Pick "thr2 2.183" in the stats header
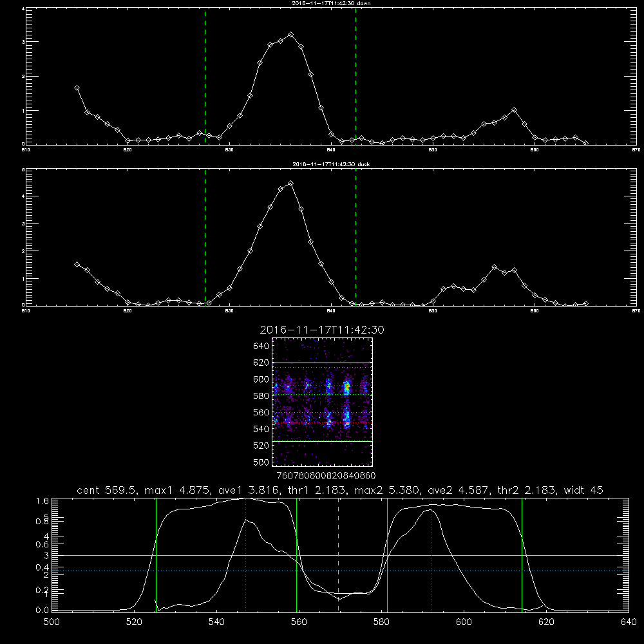Viewport: 644px width, 644px height. pyautogui.click(x=527, y=490)
